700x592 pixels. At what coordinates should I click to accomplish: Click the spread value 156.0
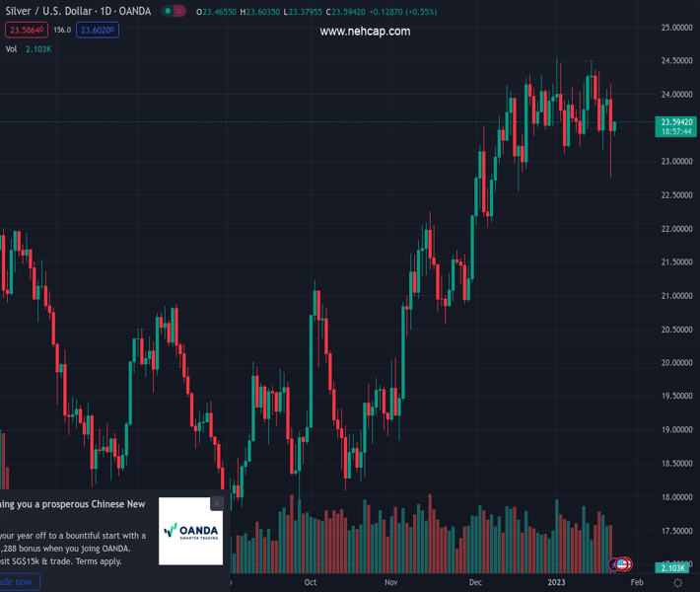tap(62, 30)
